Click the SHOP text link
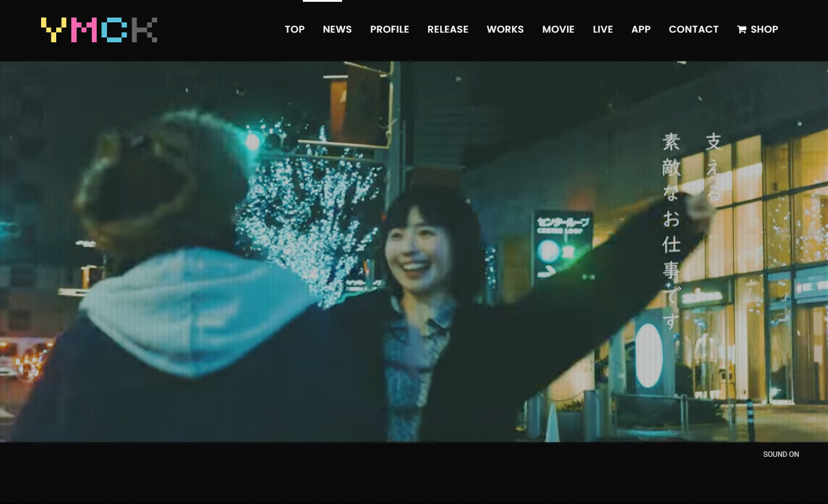The width and height of the screenshot is (828, 504). coord(764,30)
